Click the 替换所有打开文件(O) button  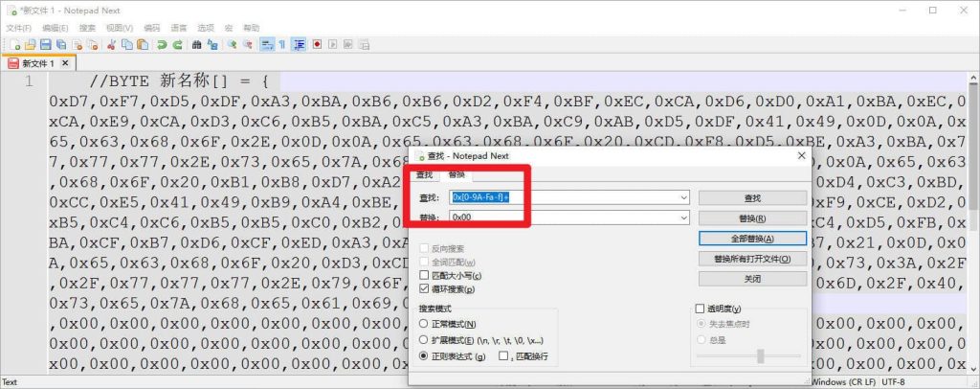click(752, 259)
